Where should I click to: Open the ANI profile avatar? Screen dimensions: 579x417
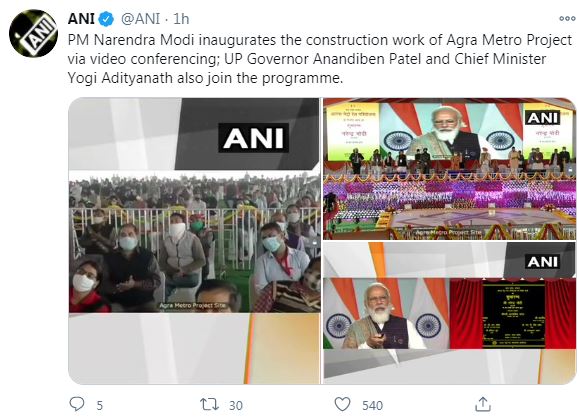click(33, 34)
